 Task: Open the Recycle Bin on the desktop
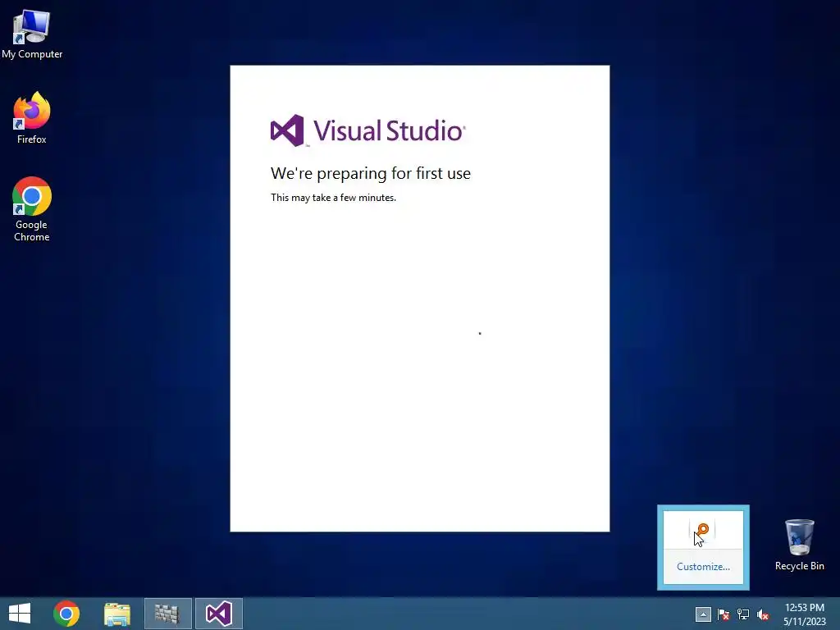click(799, 545)
